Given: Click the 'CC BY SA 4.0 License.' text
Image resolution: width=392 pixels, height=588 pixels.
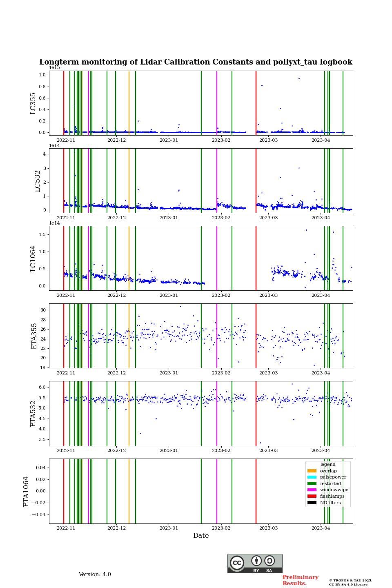Looking at the screenshot, I should [x=349, y=584].
